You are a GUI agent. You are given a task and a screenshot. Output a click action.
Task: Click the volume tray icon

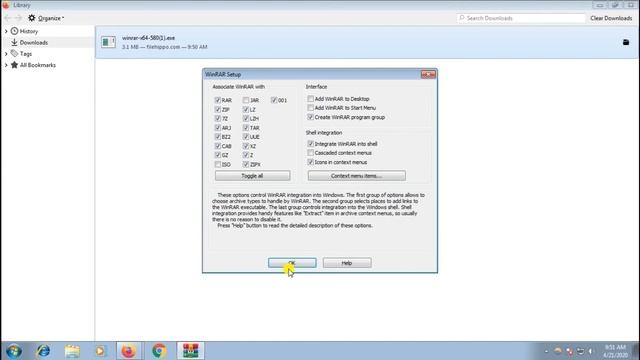pos(590,351)
